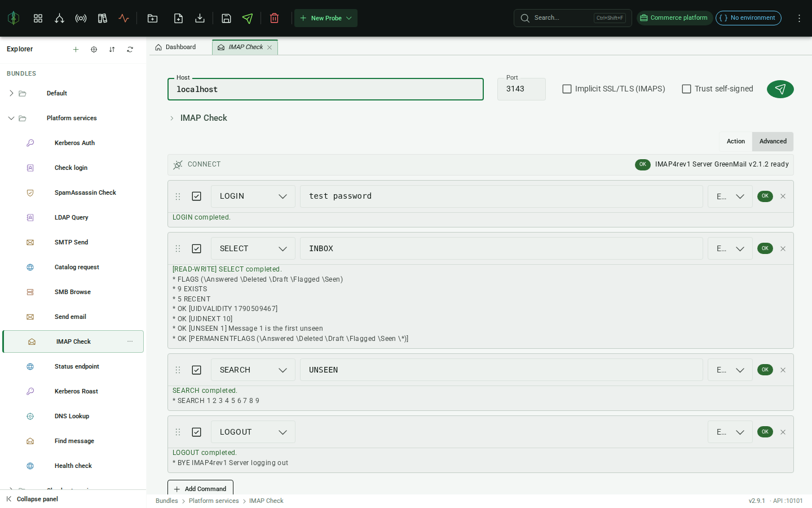The width and height of the screenshot is (812, 508).
Task: Click the drag handle of SELECT row
Action: [x=178, y=249]
